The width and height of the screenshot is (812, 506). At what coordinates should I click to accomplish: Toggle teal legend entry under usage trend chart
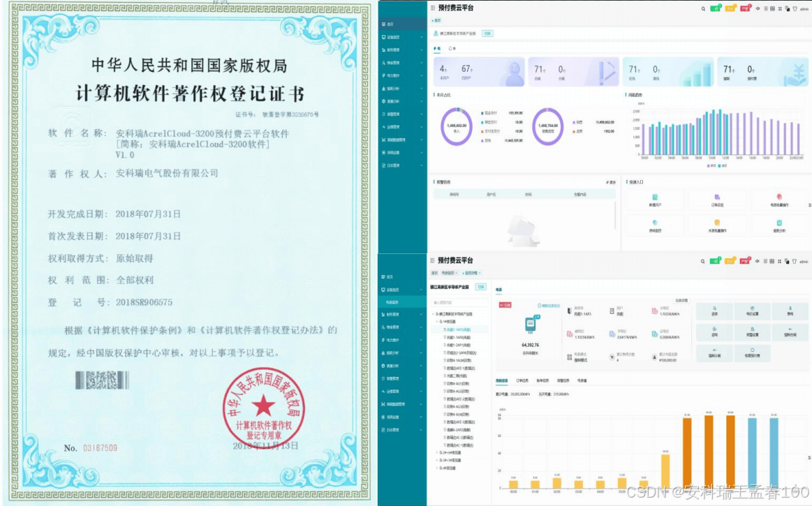pyautogui.click(x=723, y=165)
